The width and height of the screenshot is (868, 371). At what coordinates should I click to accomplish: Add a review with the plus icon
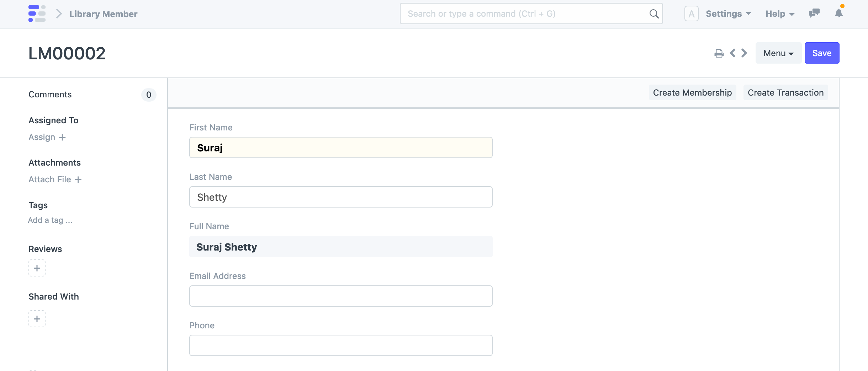37,268
